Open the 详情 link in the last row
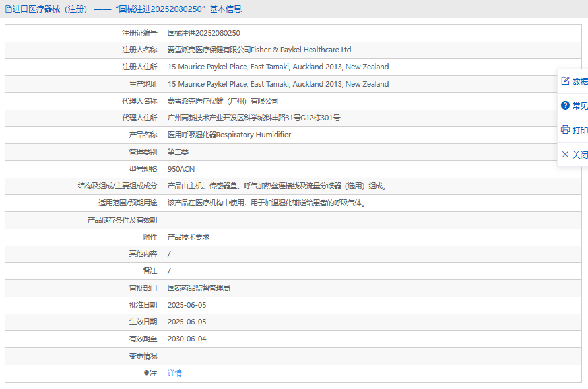This screenshot has width=588, height=389. tap(174, 373)
